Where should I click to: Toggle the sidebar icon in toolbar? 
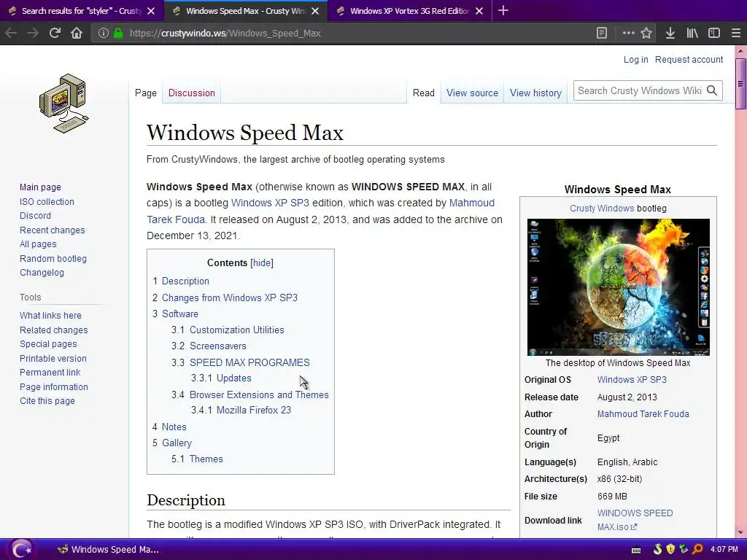tap(714, 33)
